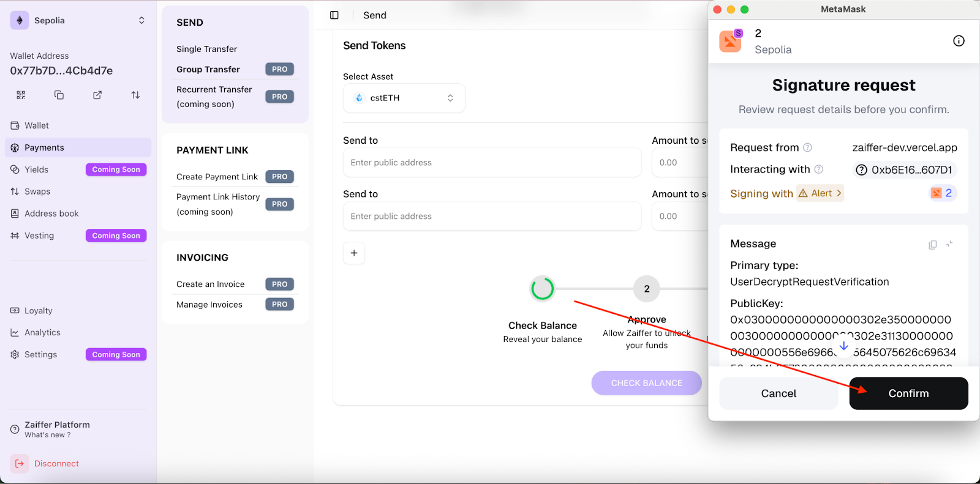The height and width of the screenshot is (484, 980).
Task: Add another recipient with the plus button
Action: pos(354,253)
